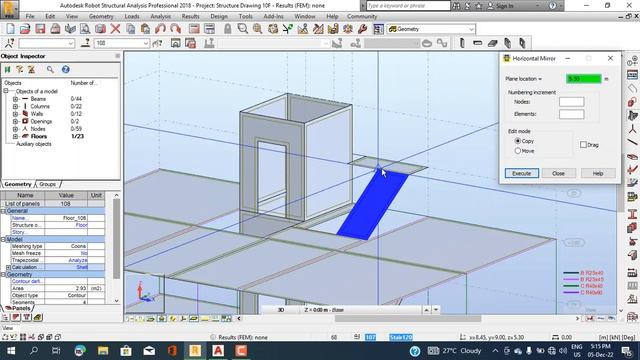Open the Add-Ins menu
Viewport: 640px width, 360px height.
tap(273, 16)
